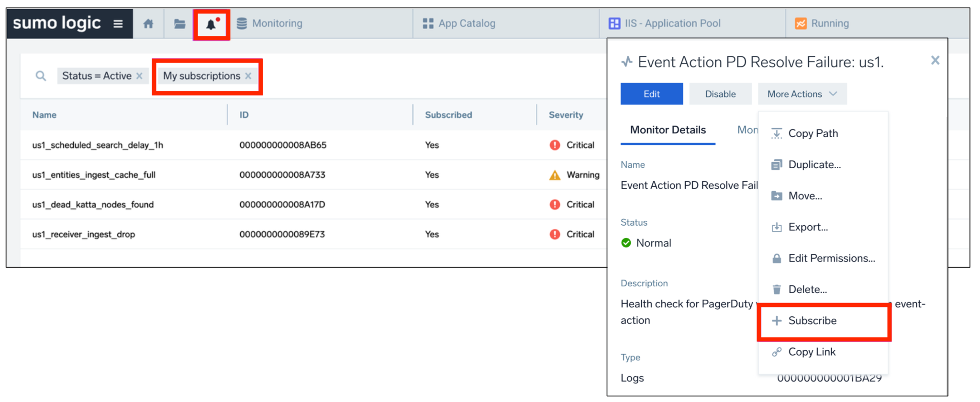Open the library folder icon
The width and height of the screenshot is (980, 402).
tap(179, 23)
